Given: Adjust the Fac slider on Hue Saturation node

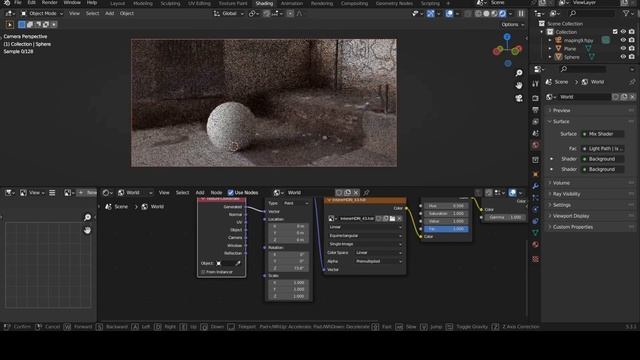Looking at the screenshot, I should (x=446, y=229).
